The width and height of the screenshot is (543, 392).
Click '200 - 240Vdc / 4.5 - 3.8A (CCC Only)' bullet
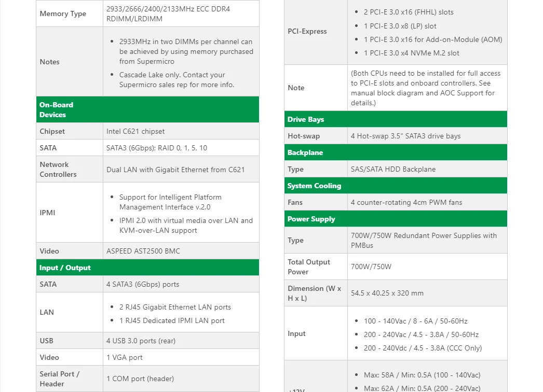point(423,348)
